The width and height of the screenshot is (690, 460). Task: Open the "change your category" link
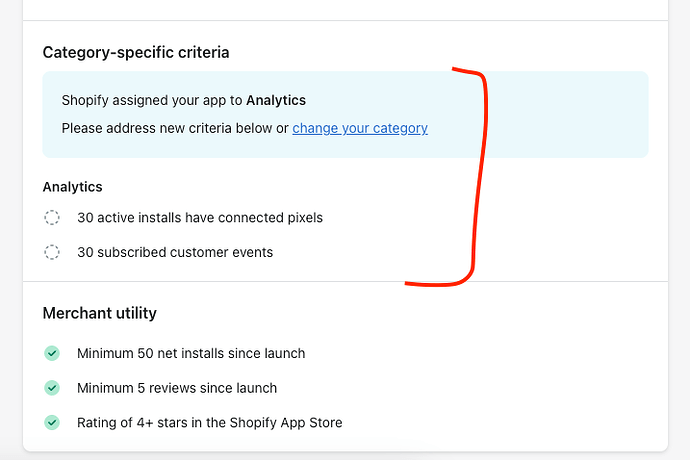pos(360,128)
